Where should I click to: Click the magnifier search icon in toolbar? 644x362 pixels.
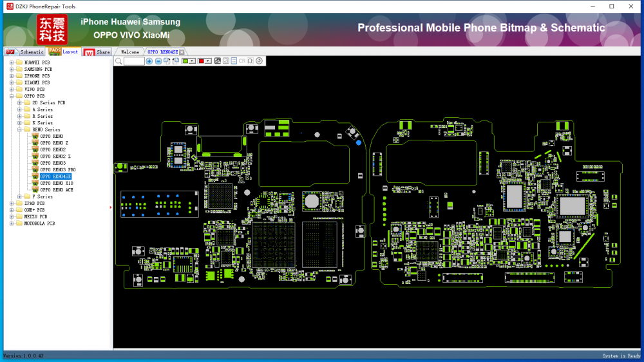click(x=118, y=61)
